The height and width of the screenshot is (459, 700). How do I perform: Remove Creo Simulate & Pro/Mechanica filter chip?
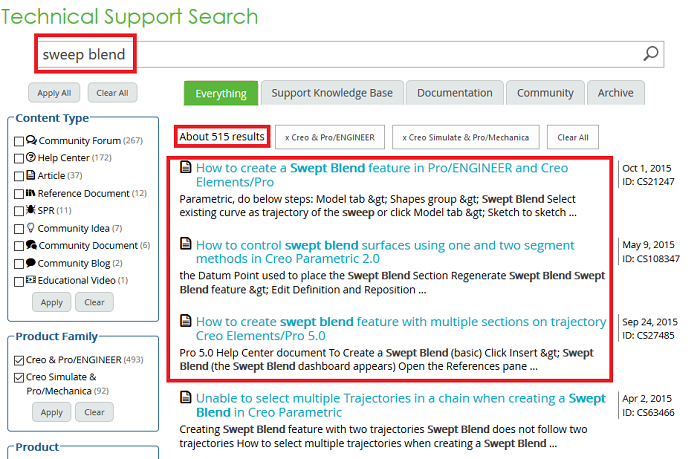pos(466,137)
